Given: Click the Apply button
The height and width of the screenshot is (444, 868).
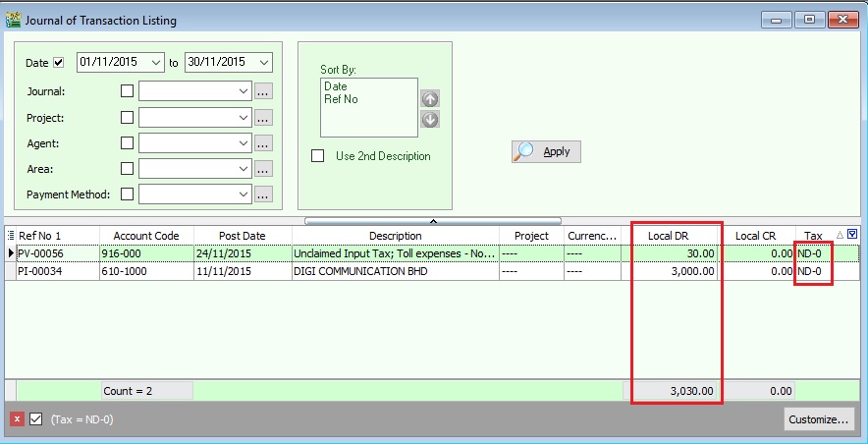Looking at the screenshot, I should (547, 151).
